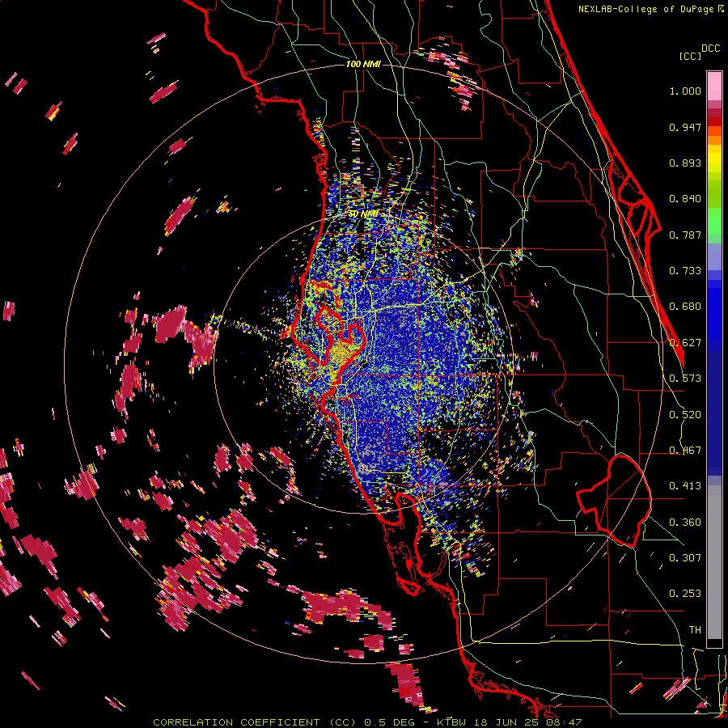Select the 0.253 legend value
The width and height of the screenshot is (728, 728).
685,594
